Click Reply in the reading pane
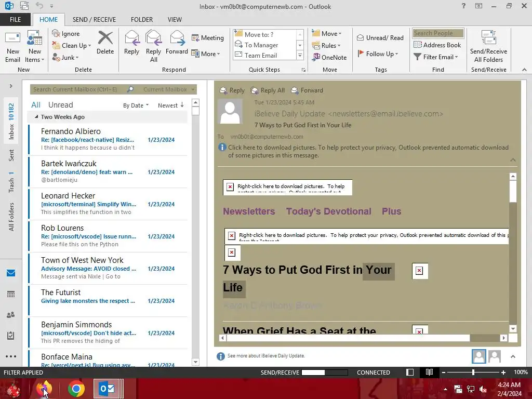Screen dimensions: 532x399 coord(232,90)
